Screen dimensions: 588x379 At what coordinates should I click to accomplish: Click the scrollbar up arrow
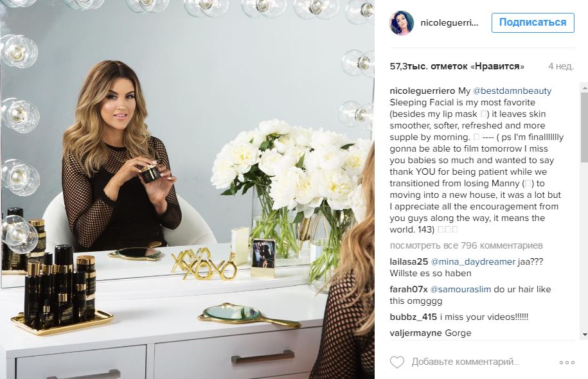pos(584,87)
